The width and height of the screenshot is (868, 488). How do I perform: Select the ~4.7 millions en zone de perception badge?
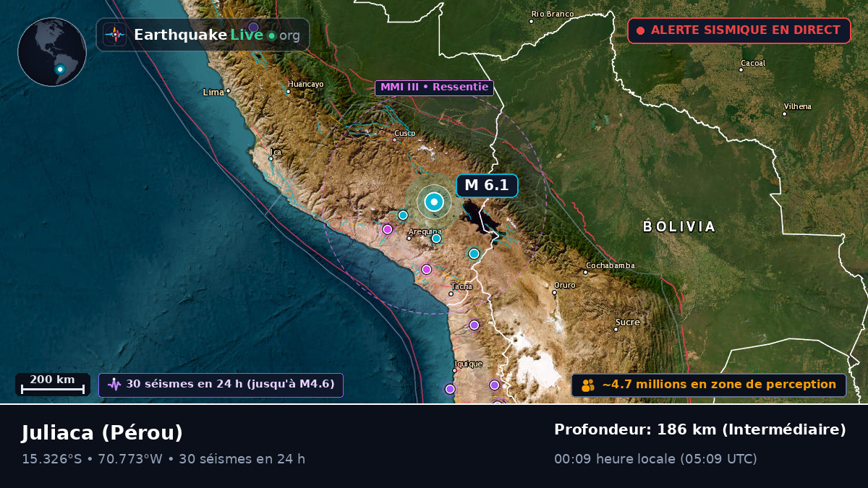709,385
